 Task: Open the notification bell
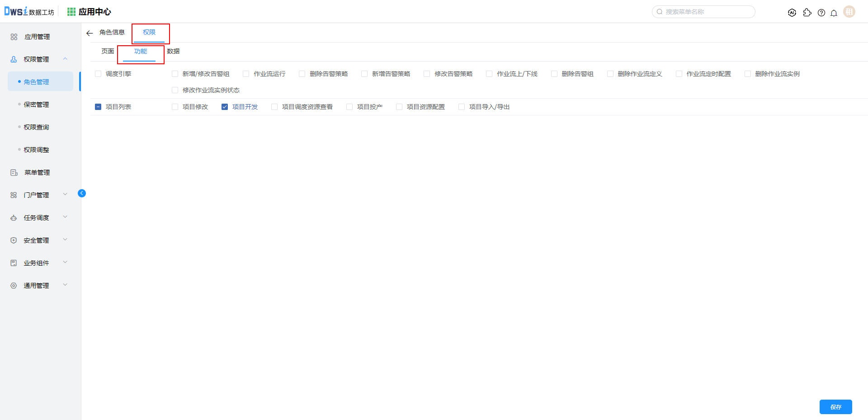coord(834,13)
